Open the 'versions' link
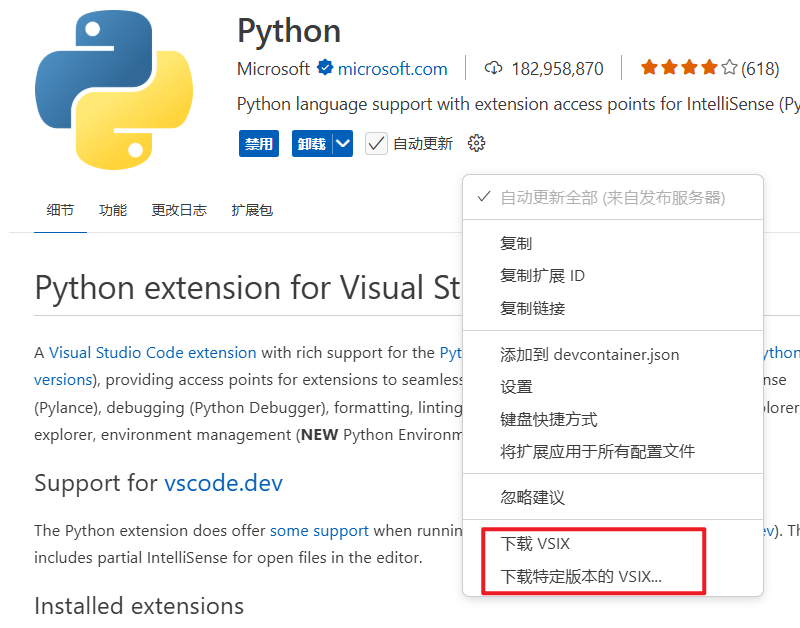This screenshot has height=628, width=800. click(63, 380)
